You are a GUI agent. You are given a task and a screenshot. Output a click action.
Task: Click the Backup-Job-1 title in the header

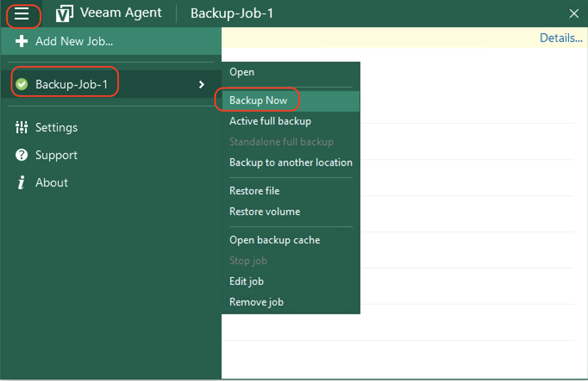[232, 13]
